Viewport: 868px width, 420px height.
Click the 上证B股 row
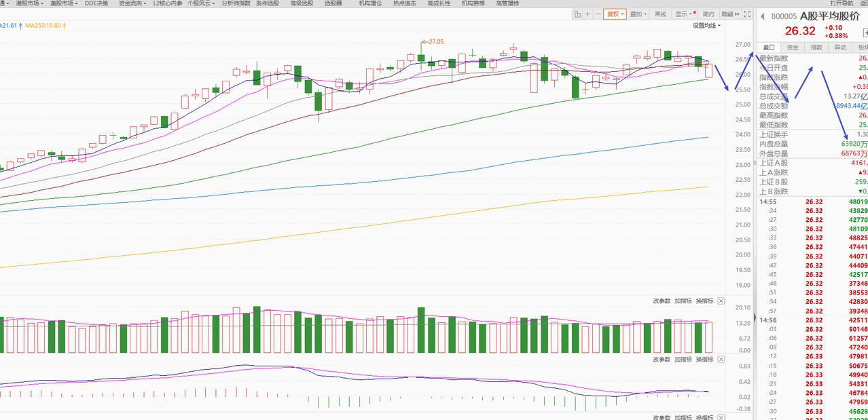814,182
